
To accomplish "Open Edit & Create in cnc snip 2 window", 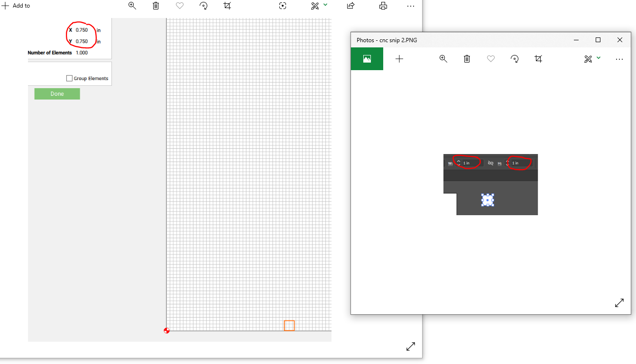I will pos(588,59).
